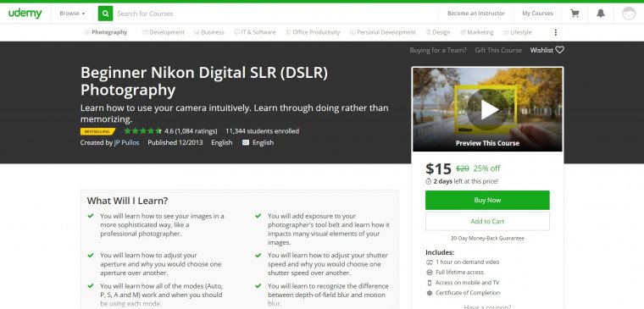The height and width of the screenshot is (309, 644).
Task: Open instructor JP Pullos link
Action: (x=126, y=143)
